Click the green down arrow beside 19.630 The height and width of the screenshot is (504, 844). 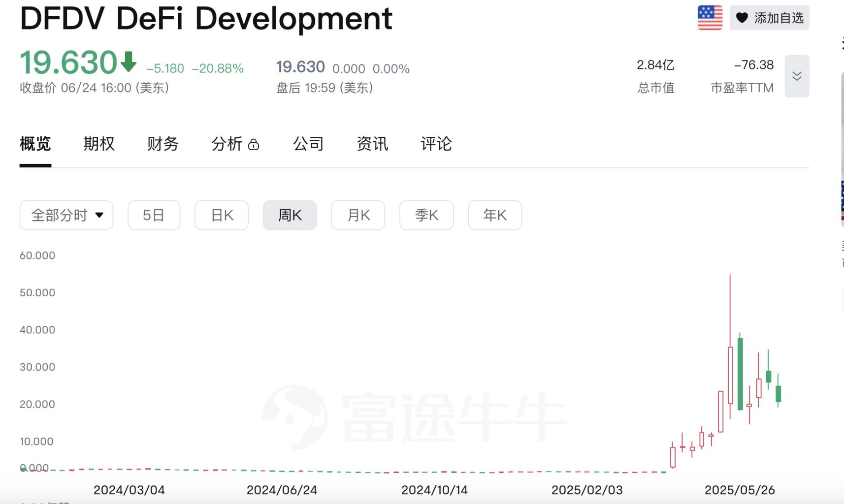[x=127, y=62]
